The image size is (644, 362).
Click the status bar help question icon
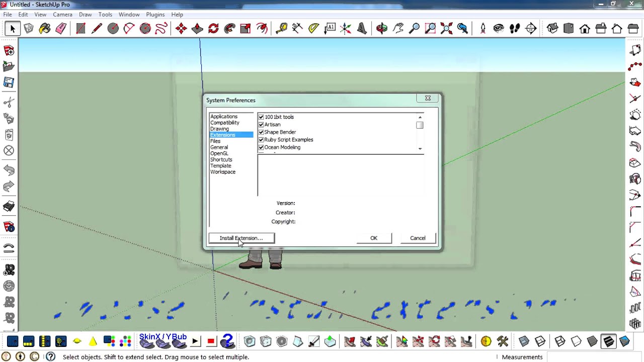[x=50, y=357]
